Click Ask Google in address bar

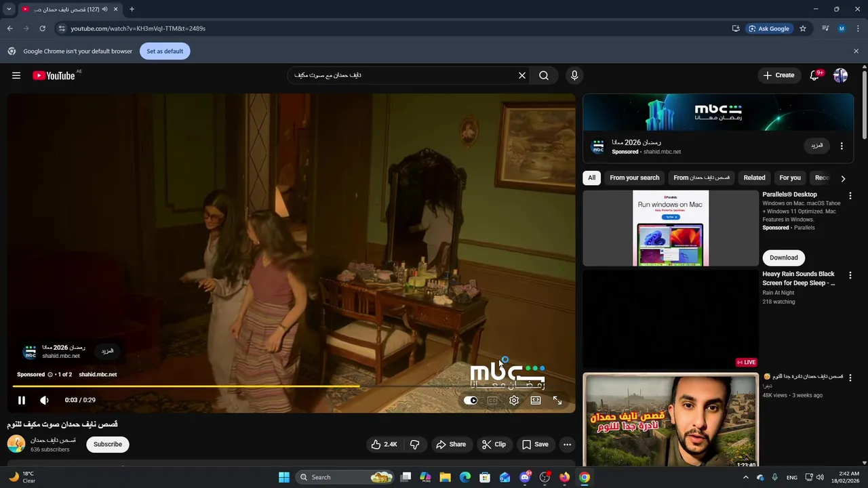pos(769,28)
